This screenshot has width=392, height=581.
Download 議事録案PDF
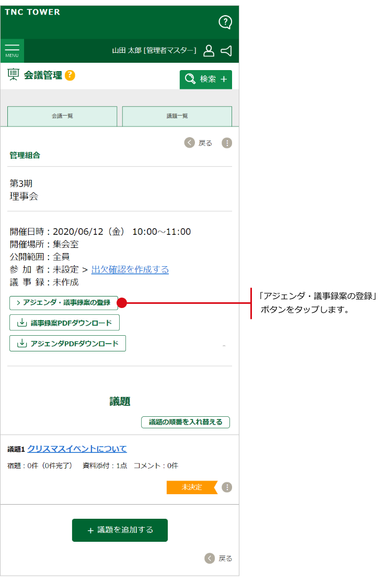click(64, 323)
